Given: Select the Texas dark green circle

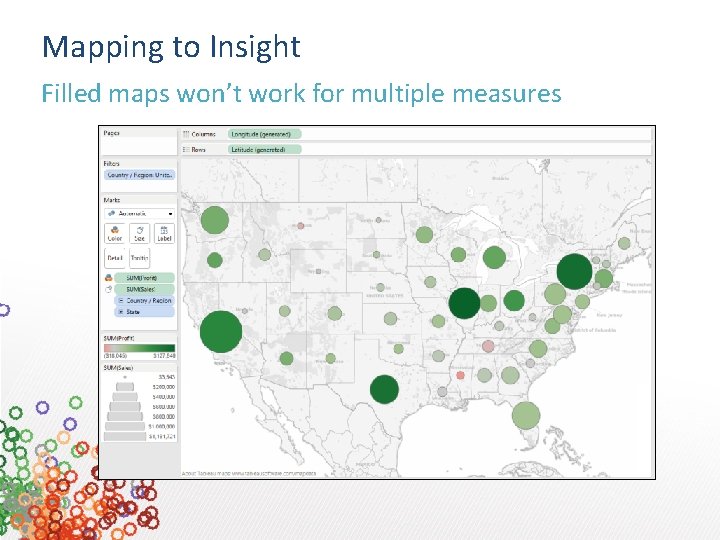Looking at the screenshot, I should coord(384,389).
